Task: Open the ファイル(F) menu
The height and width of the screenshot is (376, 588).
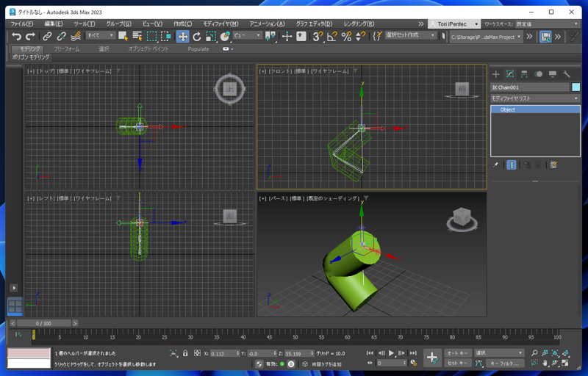Action: pos(22,24)
